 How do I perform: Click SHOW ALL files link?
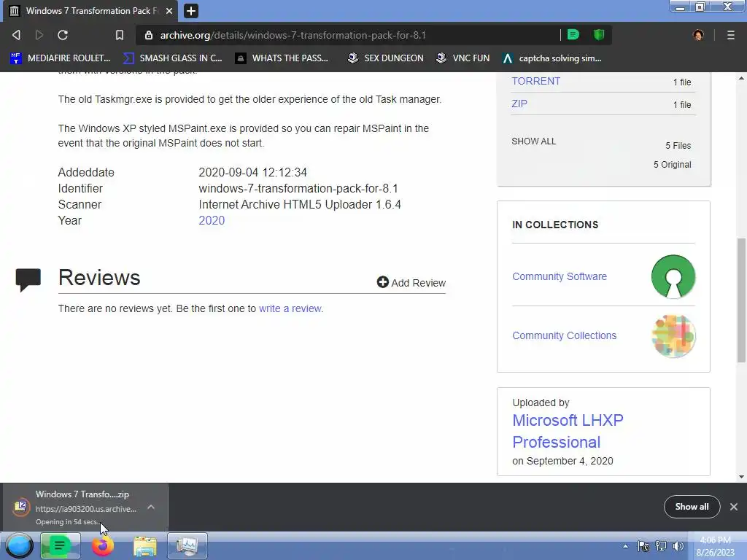[x=533, y=141]
